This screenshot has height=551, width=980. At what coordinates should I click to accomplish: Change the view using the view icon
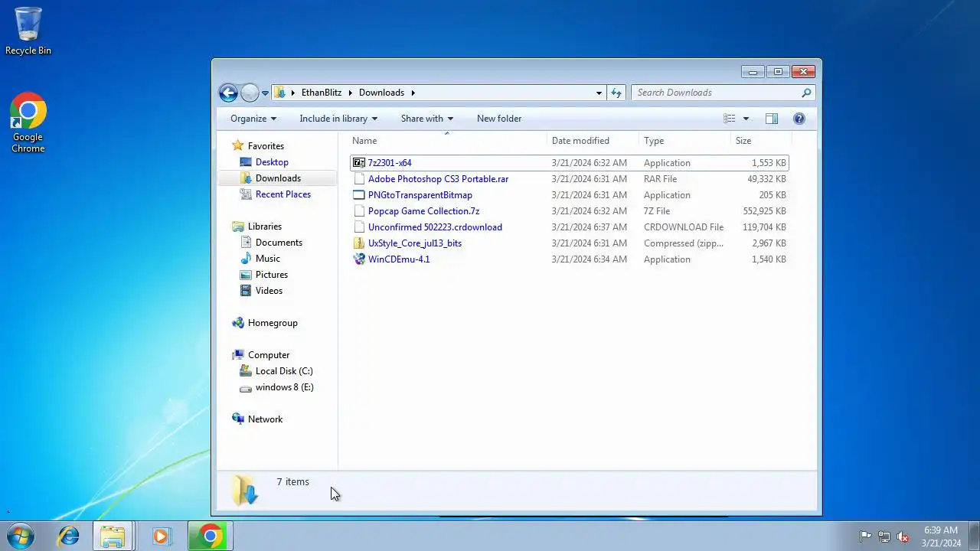pos(730,119)
